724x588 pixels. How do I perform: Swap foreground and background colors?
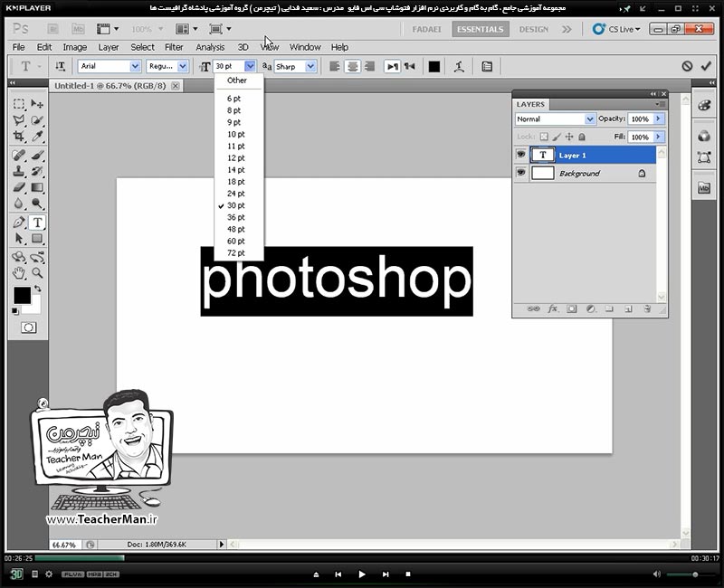click(x=37, y=289)
